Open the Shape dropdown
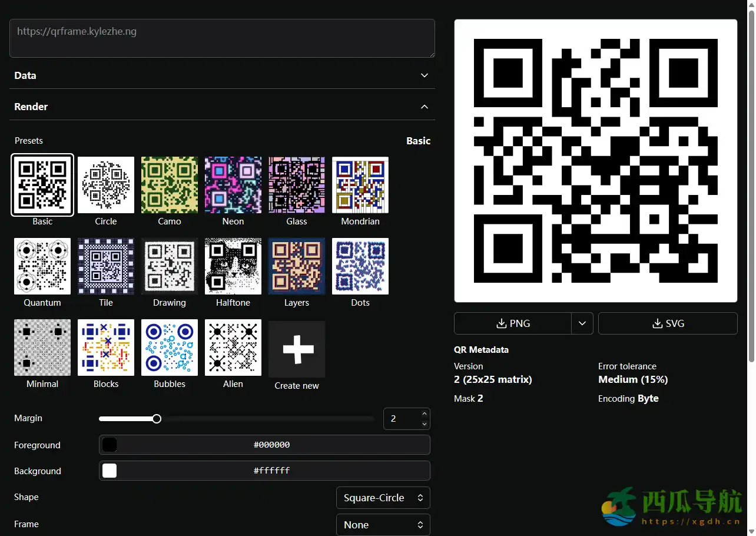This screenshot has height=536, width=756. coord(383,497)
